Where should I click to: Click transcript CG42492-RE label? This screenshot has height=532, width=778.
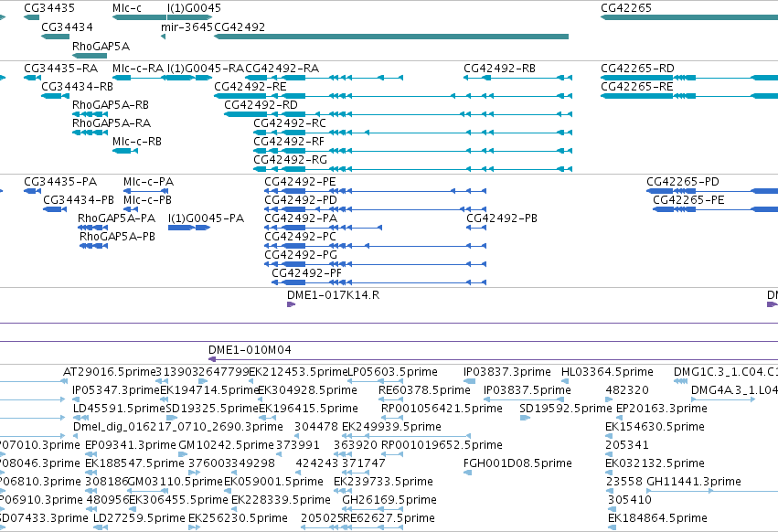click(250, 86)
